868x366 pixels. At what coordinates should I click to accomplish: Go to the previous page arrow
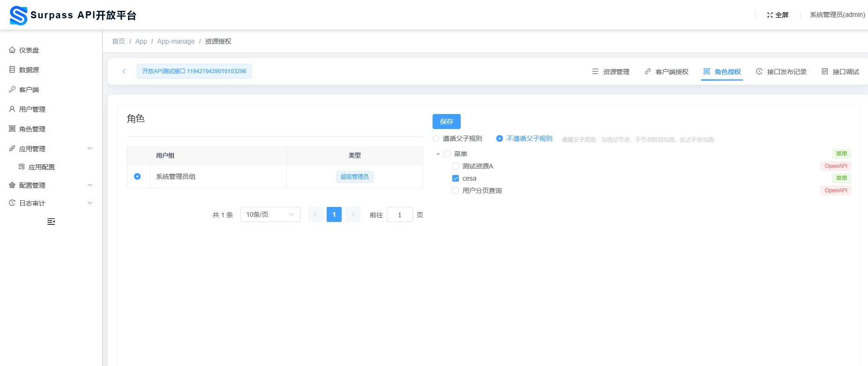[x=315, y=214]
